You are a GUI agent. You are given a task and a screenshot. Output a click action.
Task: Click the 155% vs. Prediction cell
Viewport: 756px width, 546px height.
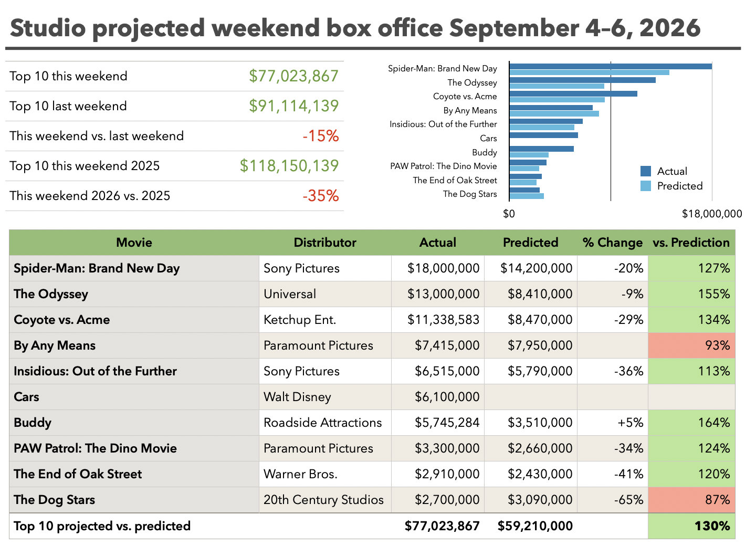[x=691, y=294]
